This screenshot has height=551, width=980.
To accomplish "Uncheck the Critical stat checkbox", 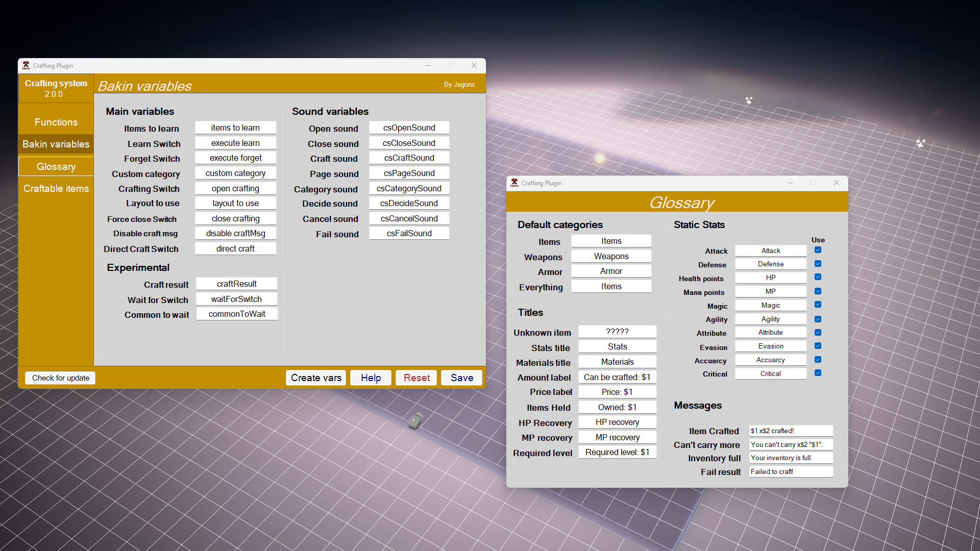I will [x=818, y=373].
